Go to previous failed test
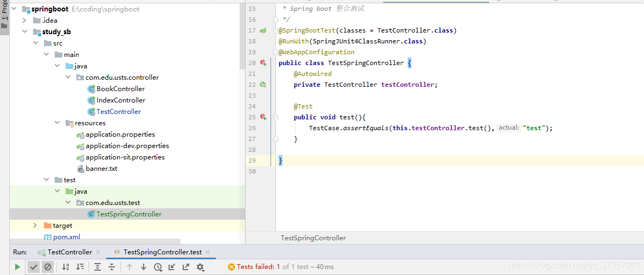644x275 pixels. click(130, 267)
